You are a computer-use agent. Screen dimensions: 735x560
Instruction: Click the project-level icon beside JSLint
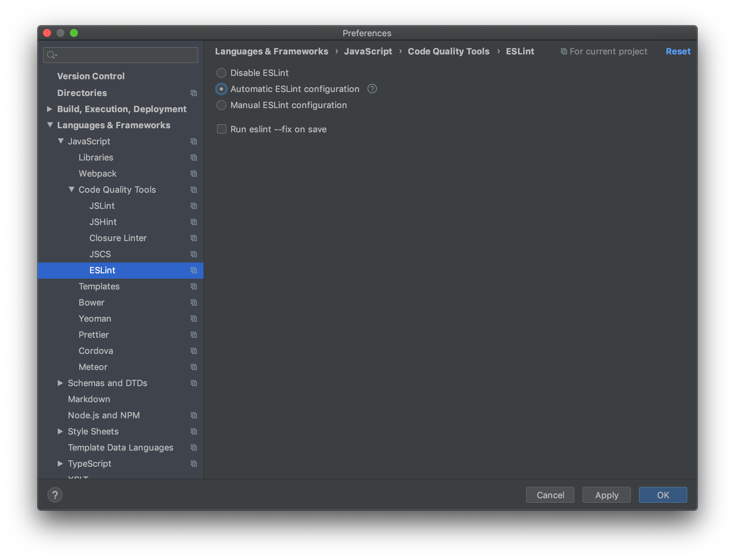coord(194,206)
